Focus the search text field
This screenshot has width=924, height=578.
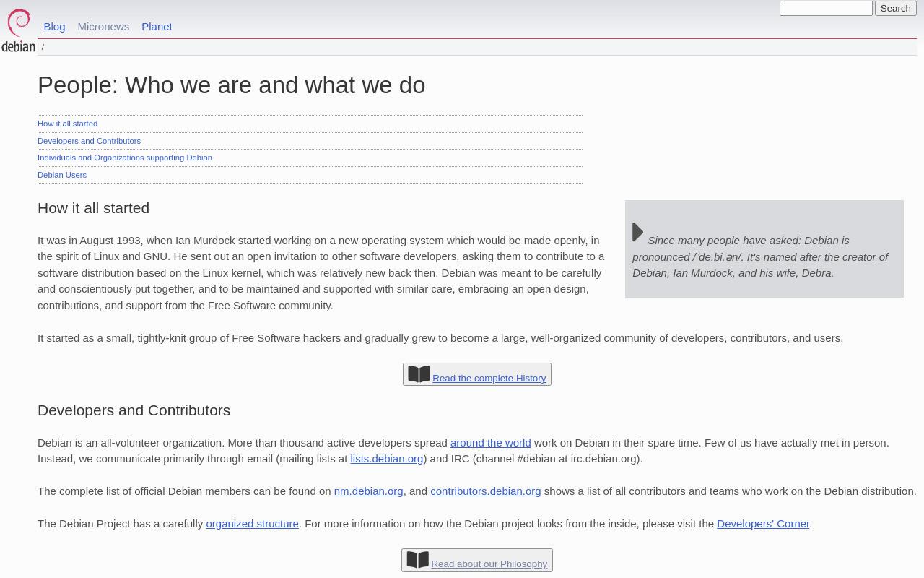tap(826, 9)
